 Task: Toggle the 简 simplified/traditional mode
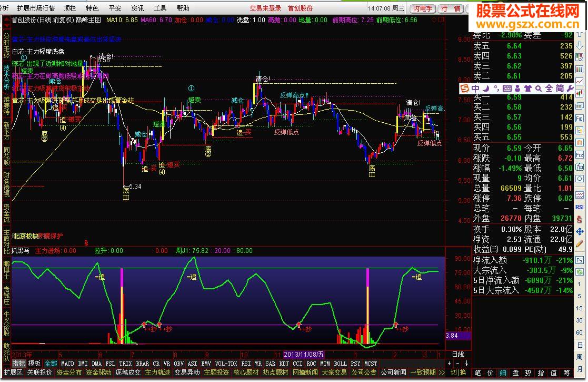560,88
